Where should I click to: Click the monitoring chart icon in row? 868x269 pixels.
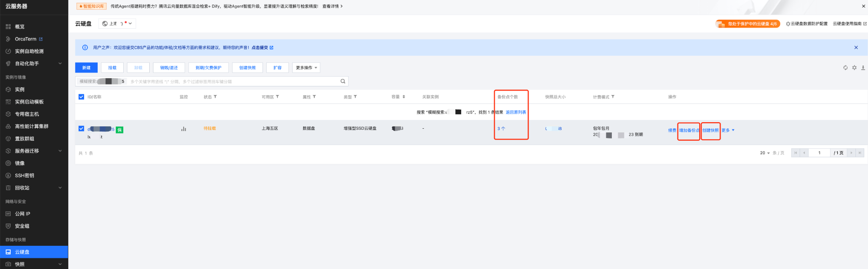184,129
